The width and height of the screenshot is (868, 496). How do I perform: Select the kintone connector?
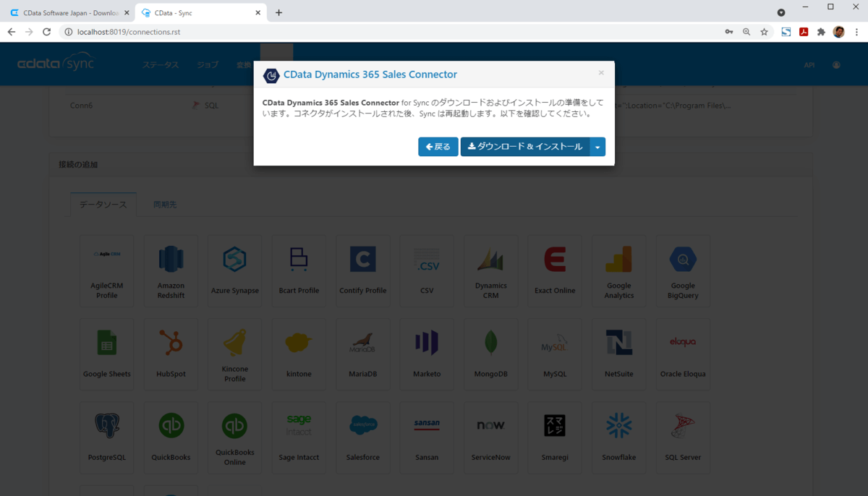point(299,354)
